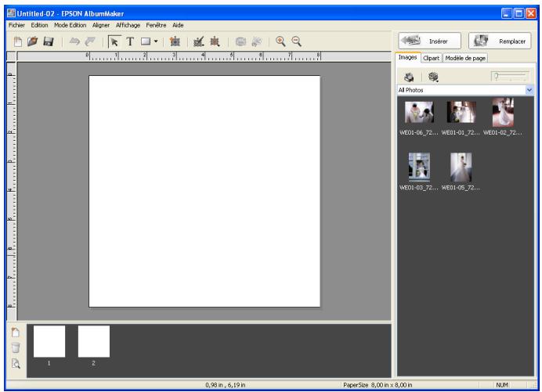Viewport: 542px width, 392px height.
Task: Open an album with the folder icon
Action: point(32,41)
